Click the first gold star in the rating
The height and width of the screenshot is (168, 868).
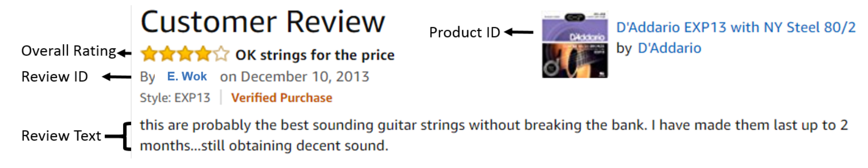[x=149, y=54]
